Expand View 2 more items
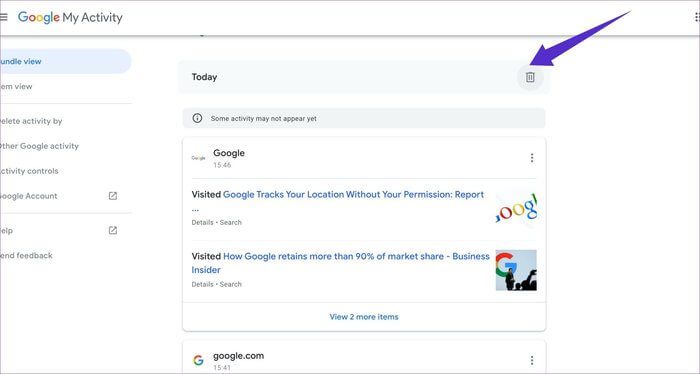 [364, 317]
